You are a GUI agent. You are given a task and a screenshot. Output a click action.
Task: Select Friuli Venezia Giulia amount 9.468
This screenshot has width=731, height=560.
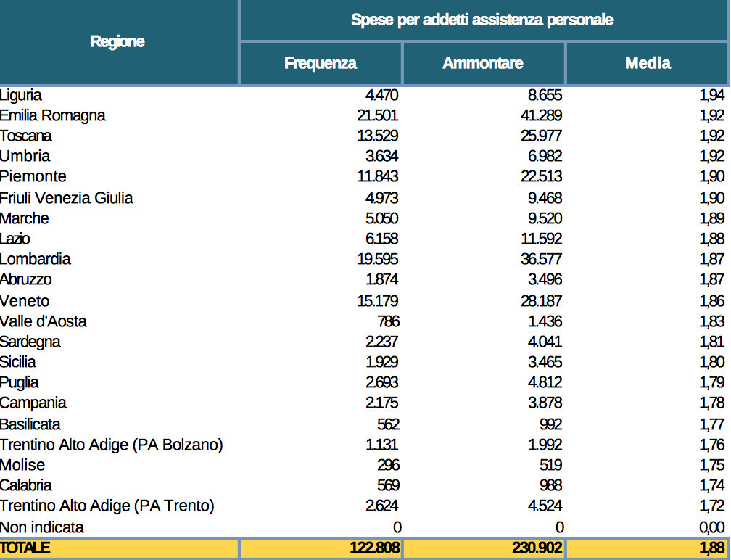545,198
